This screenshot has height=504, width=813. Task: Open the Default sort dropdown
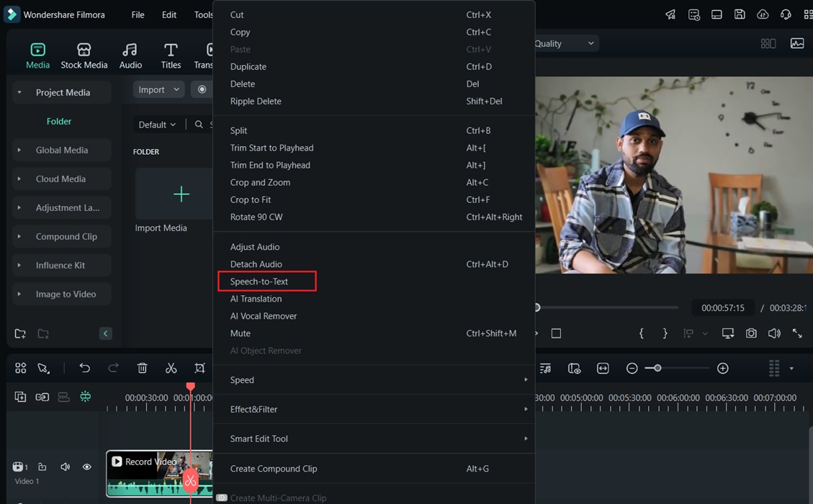coord(157,125)
